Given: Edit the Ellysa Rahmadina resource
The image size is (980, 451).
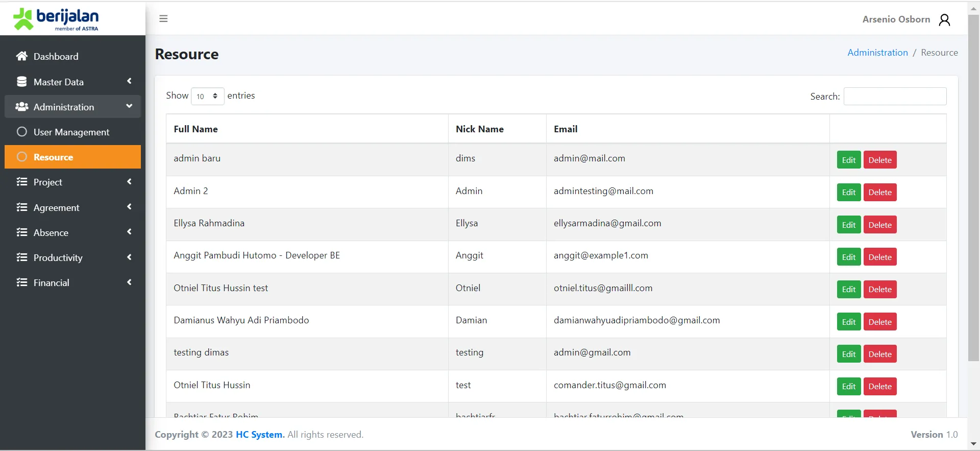Looking at the screenshot, I should pyautogui.click(x=848, y=225).
